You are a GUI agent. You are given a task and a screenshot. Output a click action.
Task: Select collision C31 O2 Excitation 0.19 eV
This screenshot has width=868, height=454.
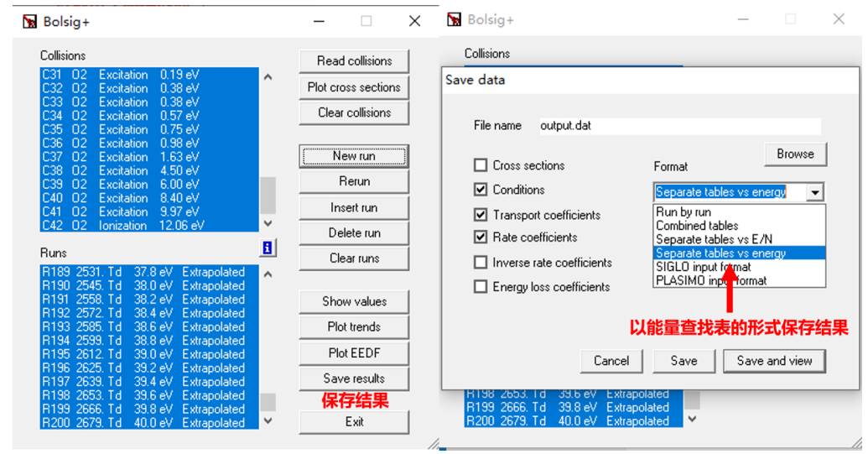[x=149, y=75]
